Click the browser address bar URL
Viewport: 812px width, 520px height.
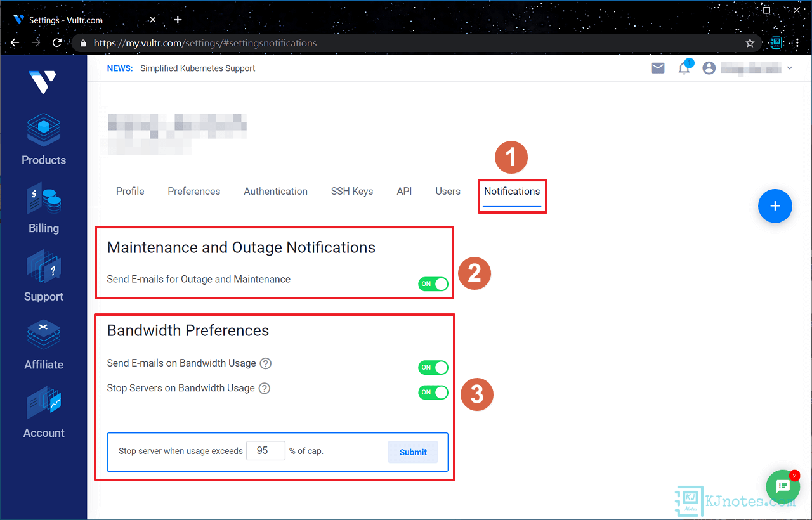pyautogui.click(x=205, y=43)
